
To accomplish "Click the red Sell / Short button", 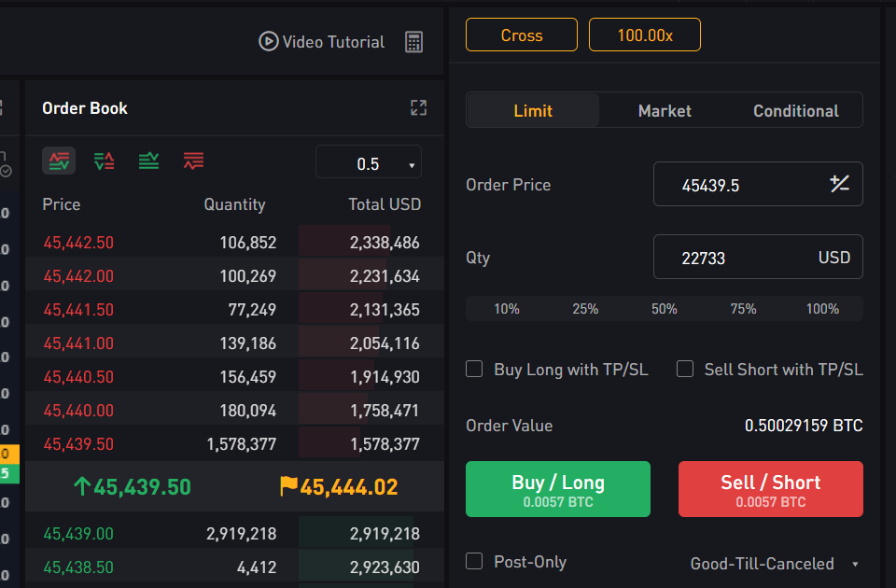I will [x=770, y=489].
